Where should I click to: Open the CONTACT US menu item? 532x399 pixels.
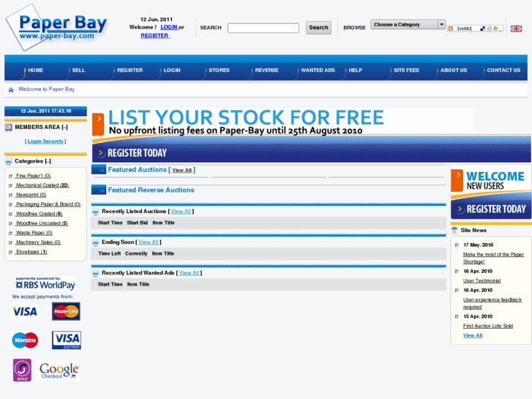(503, 70)
